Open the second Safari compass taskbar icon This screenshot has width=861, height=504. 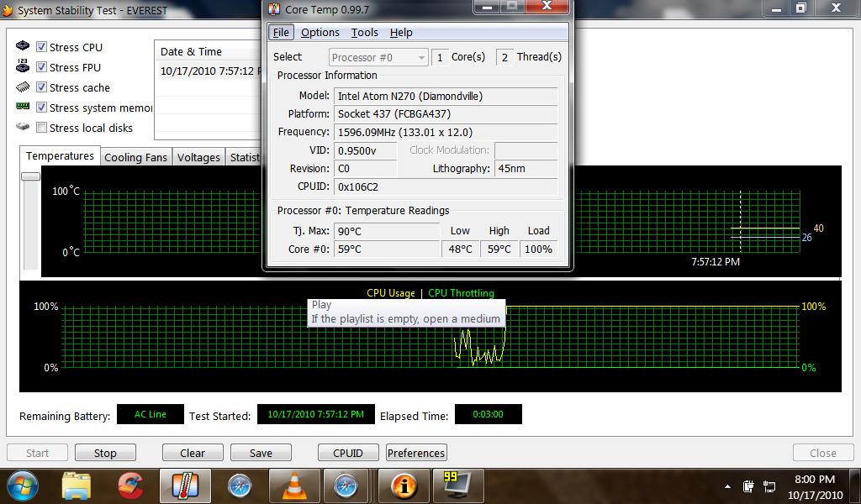pos(346,486)
